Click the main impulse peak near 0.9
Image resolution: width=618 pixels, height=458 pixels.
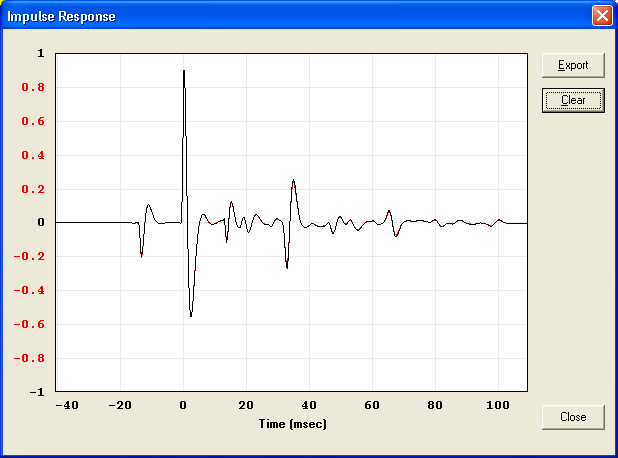pyautogui.click(x=184, y=72)
